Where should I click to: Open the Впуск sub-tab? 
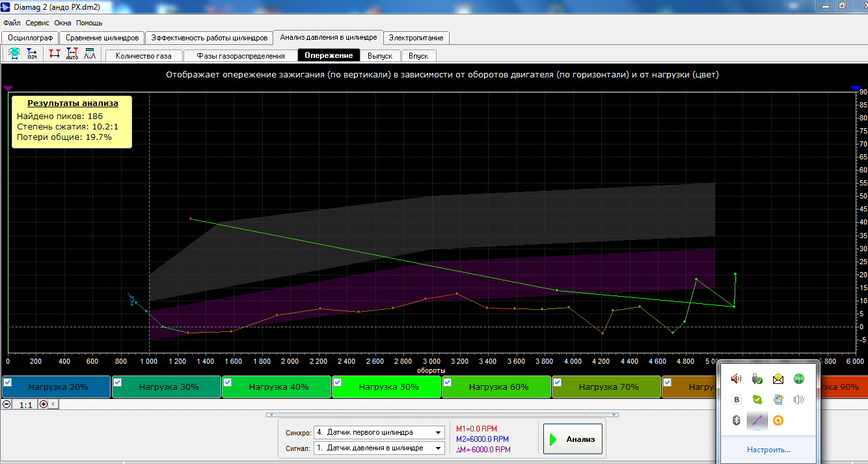[418, 56]
